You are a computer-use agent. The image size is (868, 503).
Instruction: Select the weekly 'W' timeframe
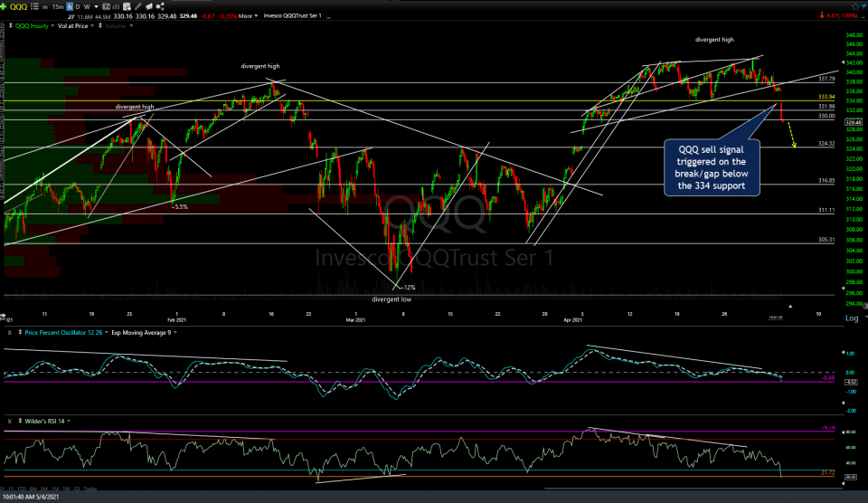[87, 6]
